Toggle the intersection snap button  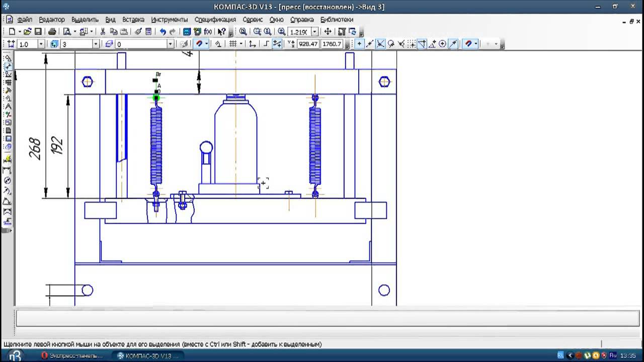tap(380, 44)
